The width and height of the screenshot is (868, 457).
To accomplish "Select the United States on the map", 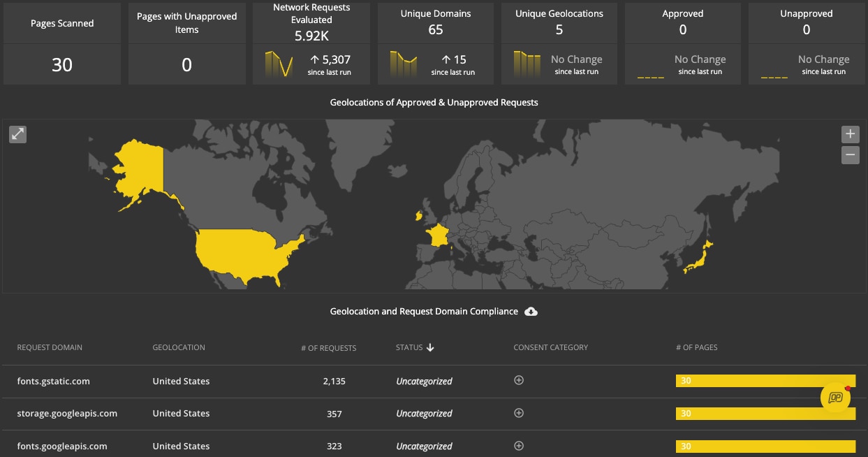I will [244, 255].
